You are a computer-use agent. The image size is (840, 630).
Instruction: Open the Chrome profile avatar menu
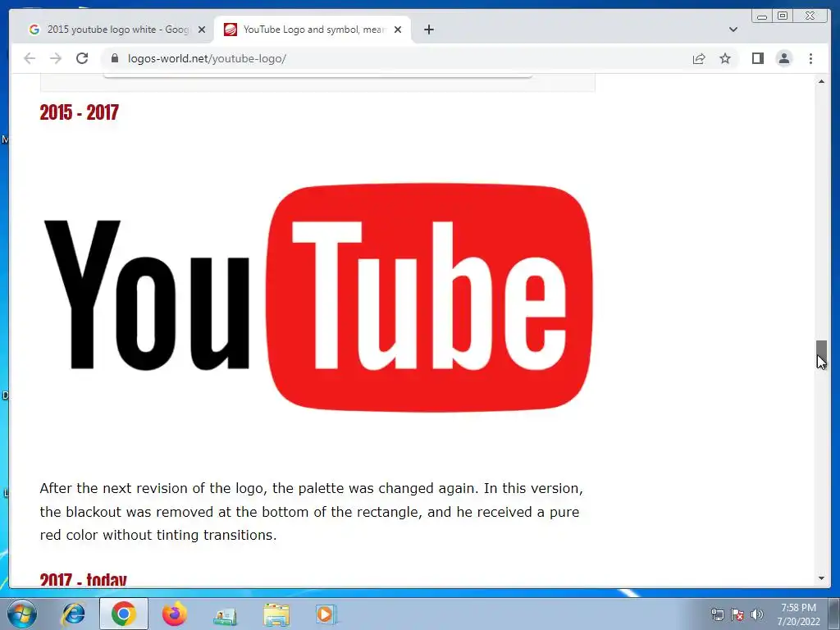[x=783, y=58]
